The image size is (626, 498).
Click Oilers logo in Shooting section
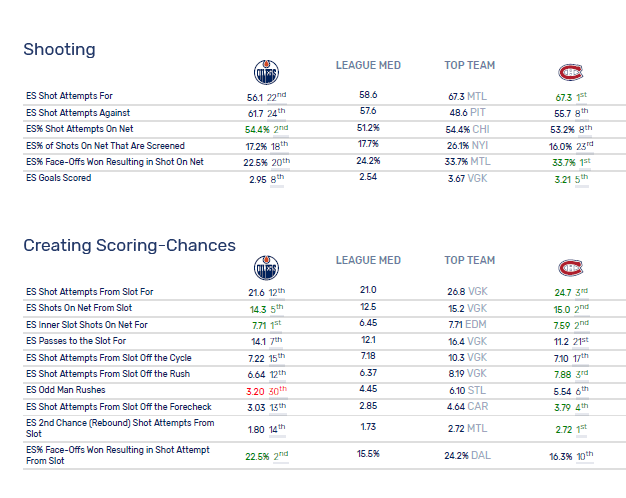point(267,70)
